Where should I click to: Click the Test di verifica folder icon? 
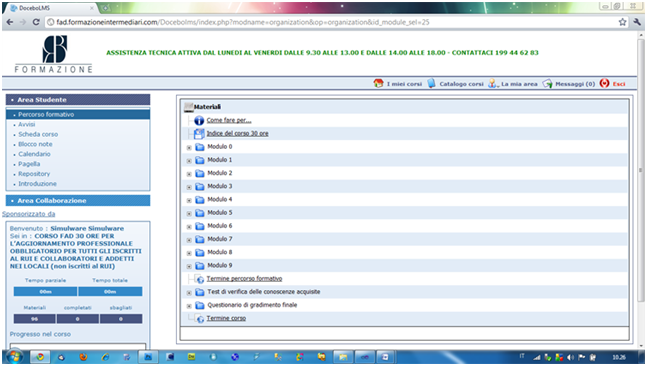(x=200, y=292)
